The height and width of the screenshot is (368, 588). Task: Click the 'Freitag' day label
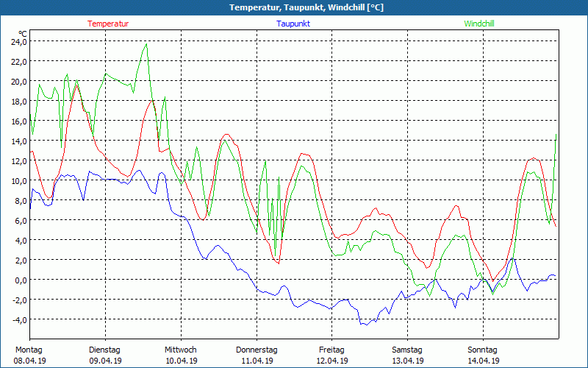pos(332,350)
